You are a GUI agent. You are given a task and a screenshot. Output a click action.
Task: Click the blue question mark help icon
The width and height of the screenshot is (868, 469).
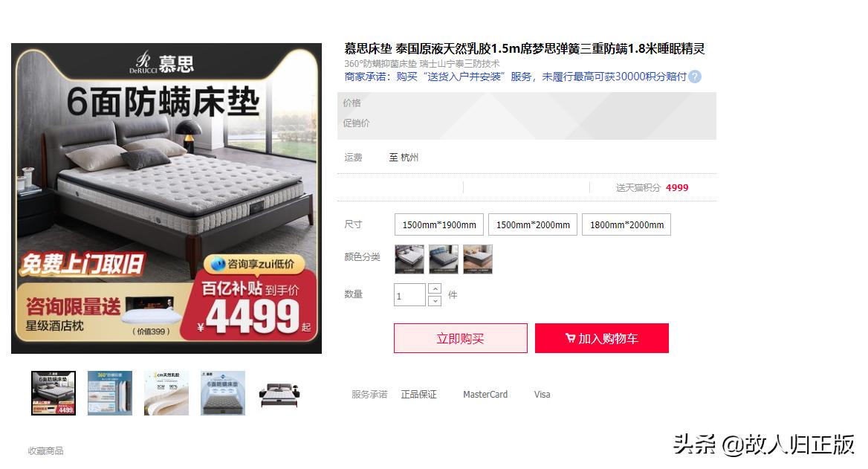click(695, 77)
